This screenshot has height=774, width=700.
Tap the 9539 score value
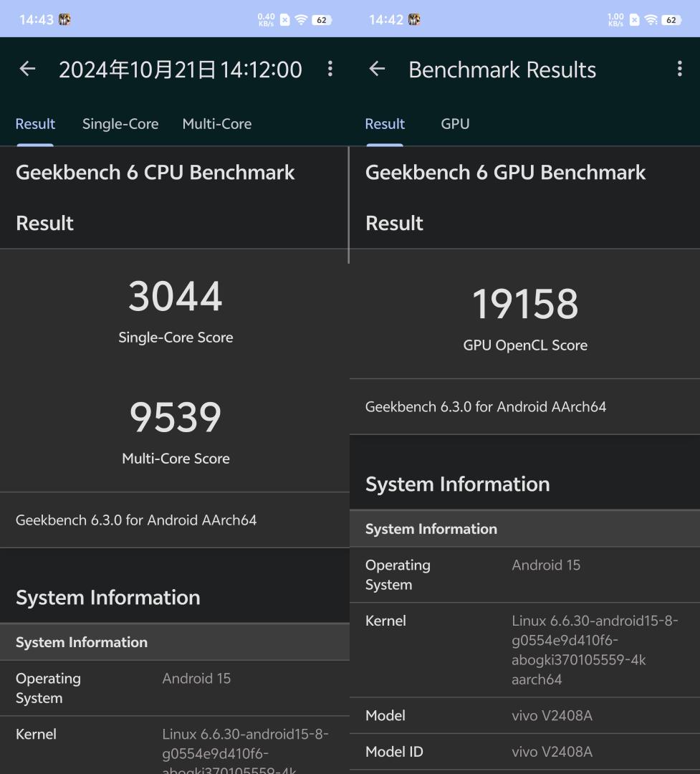pos(176,417)
